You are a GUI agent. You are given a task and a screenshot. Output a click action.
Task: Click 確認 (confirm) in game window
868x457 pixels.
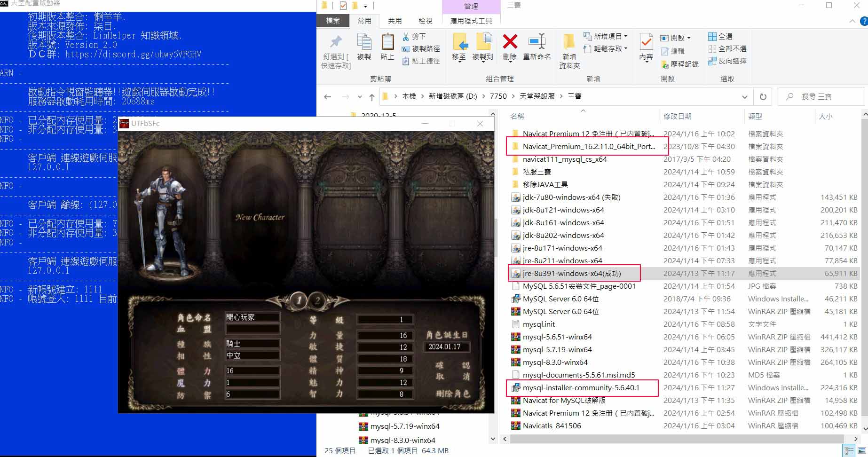452,365
